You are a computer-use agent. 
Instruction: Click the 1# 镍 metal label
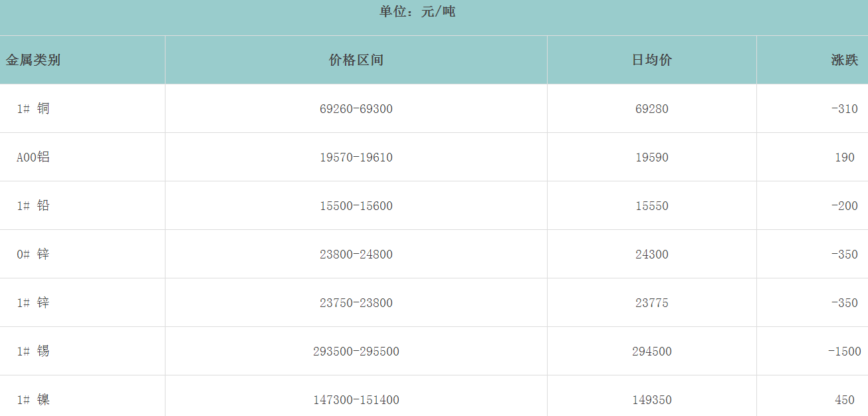click(x=33, y=399)
